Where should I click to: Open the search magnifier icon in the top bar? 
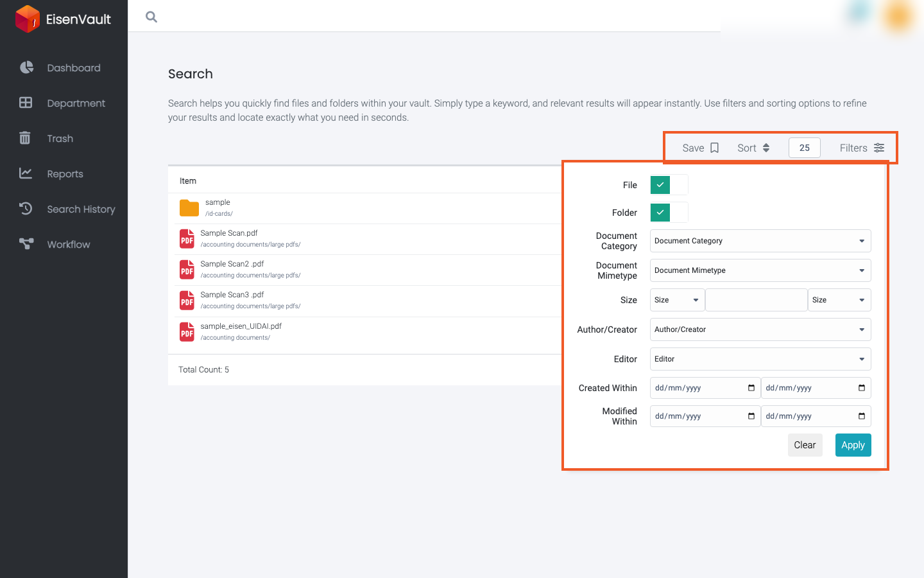[x=151, y=17]
